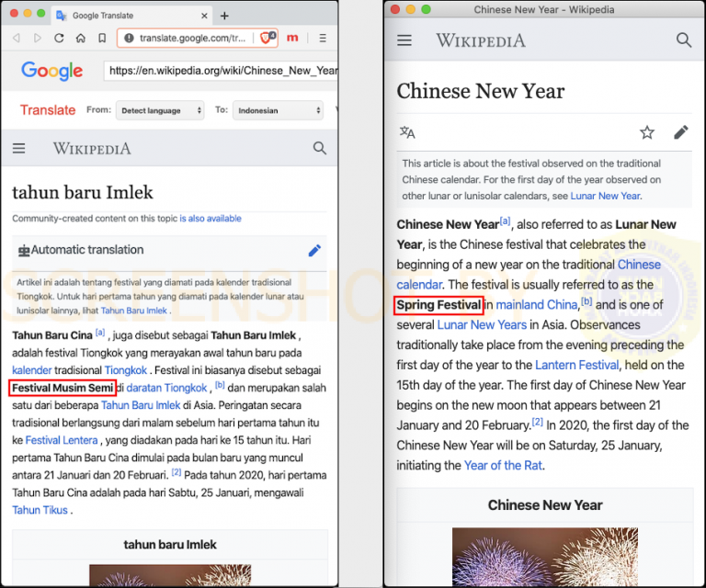The width and height of the screenshot is (706, 588).
Task: Click Wikipedia wordmark in right window
Action: (x=481, y=40)
